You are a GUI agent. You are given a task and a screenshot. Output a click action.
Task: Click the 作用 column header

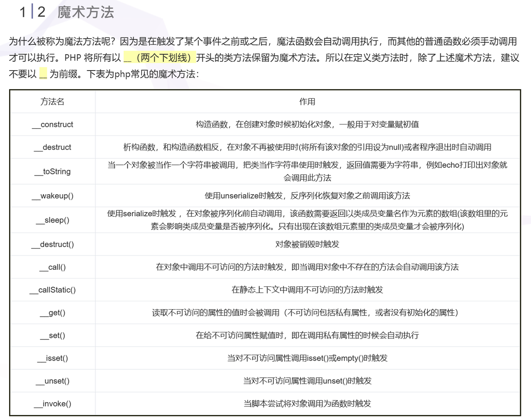click(307, 102)
